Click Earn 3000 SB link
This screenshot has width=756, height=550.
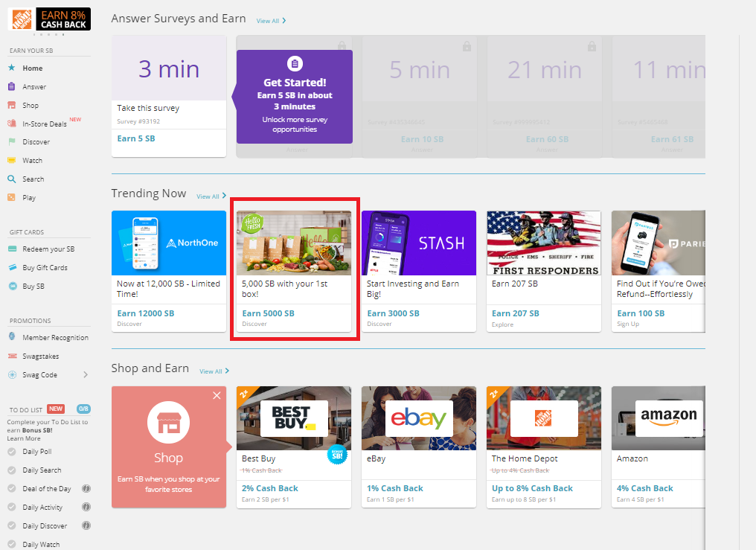click(393, 313)
